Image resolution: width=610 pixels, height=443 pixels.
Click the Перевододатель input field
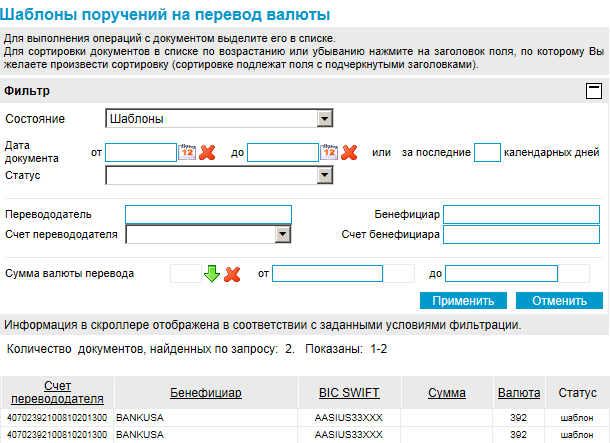point(209,214)
